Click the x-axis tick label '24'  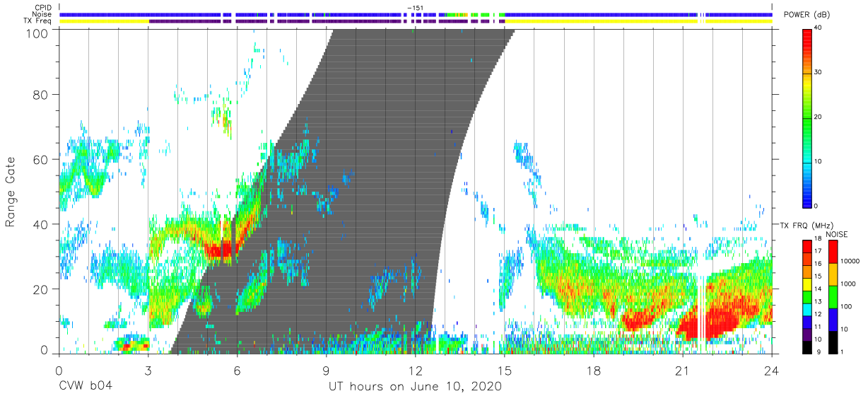pyautogui.click(x=771, y=370)
